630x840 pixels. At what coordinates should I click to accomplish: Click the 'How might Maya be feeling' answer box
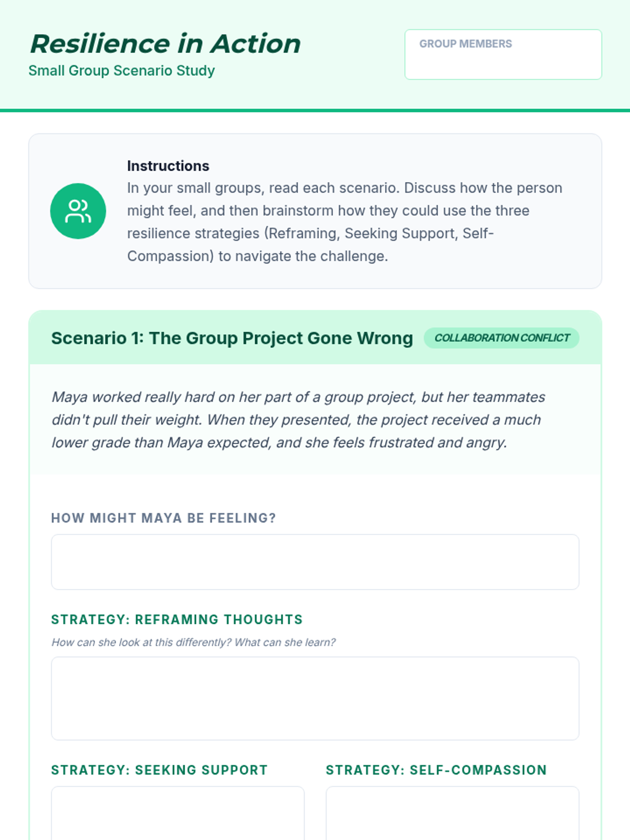click(315, 562)
